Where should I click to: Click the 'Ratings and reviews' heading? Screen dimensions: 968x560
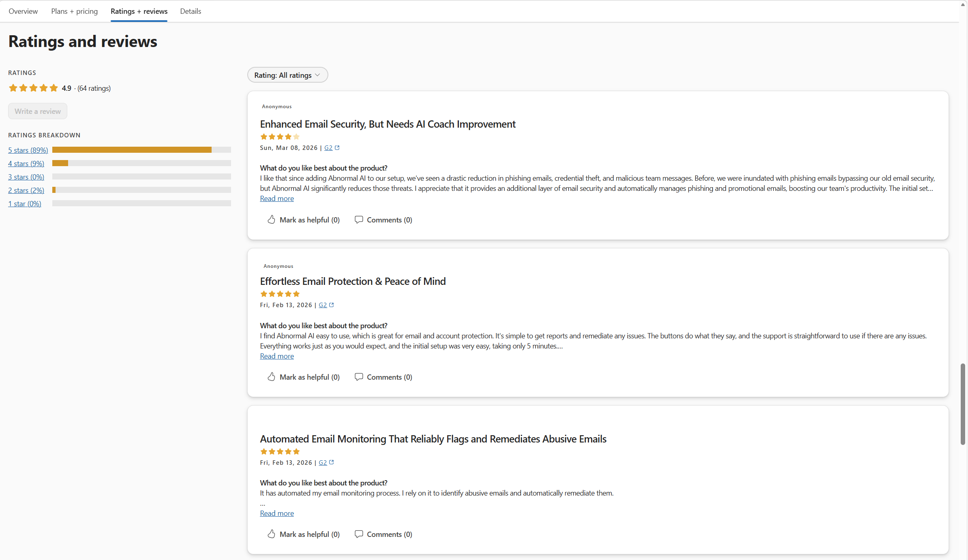click(83, 41)
